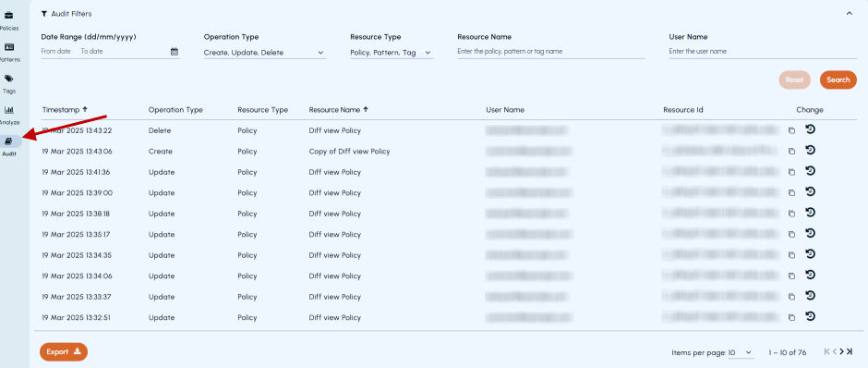The height and width of the screenshot is (368, 868).
Task: Open the Tags sidebar section
Action: coord(9,84)
